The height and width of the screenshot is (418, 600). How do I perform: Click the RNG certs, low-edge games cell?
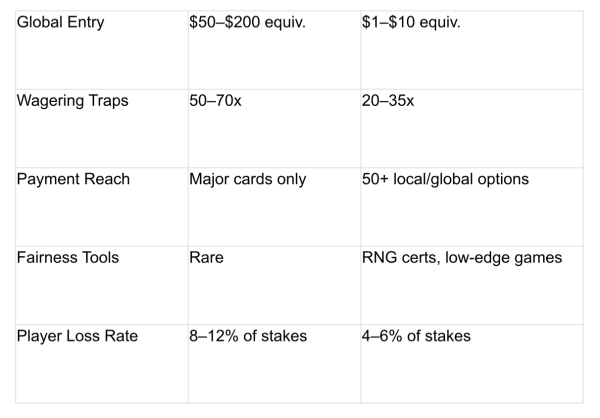pos(472,286)
